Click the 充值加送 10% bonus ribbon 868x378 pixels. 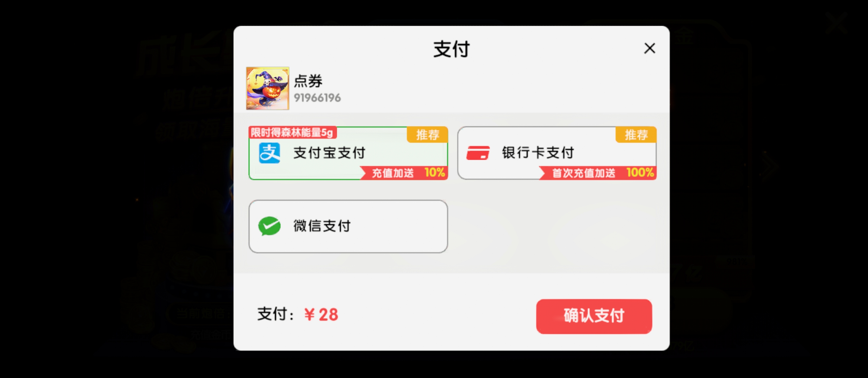coord(404,173)
